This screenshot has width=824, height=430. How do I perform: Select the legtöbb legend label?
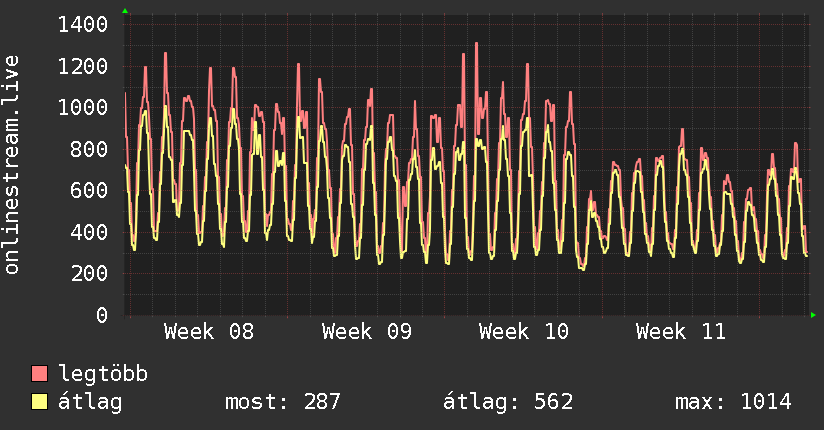tap(103, 373)
